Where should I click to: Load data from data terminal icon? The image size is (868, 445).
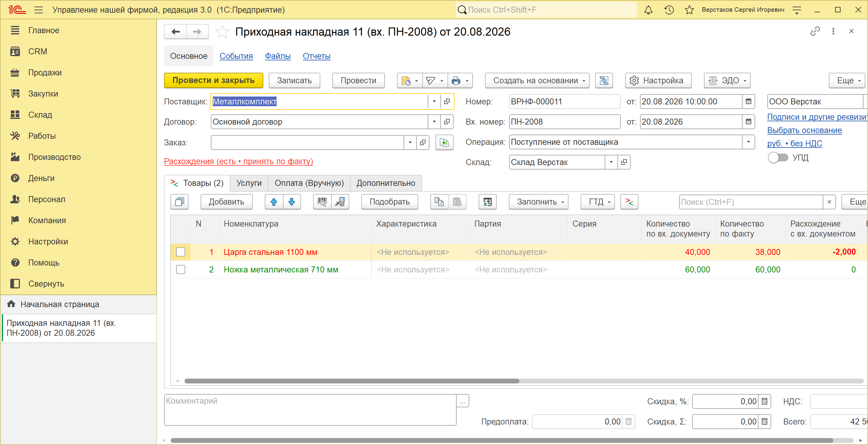pos(340,202)
